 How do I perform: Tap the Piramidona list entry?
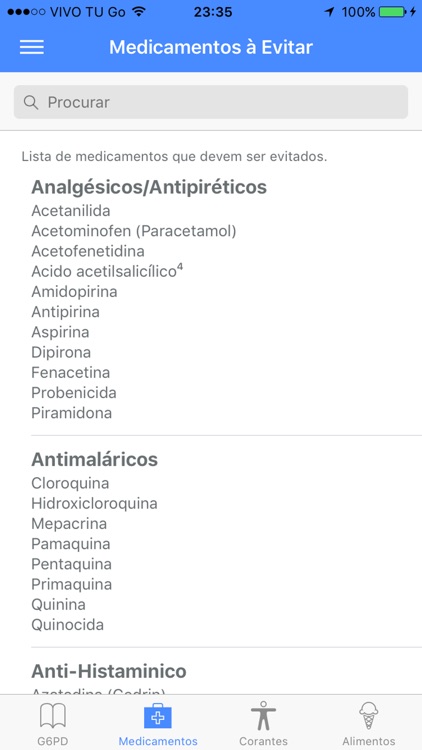coord(72,413)
